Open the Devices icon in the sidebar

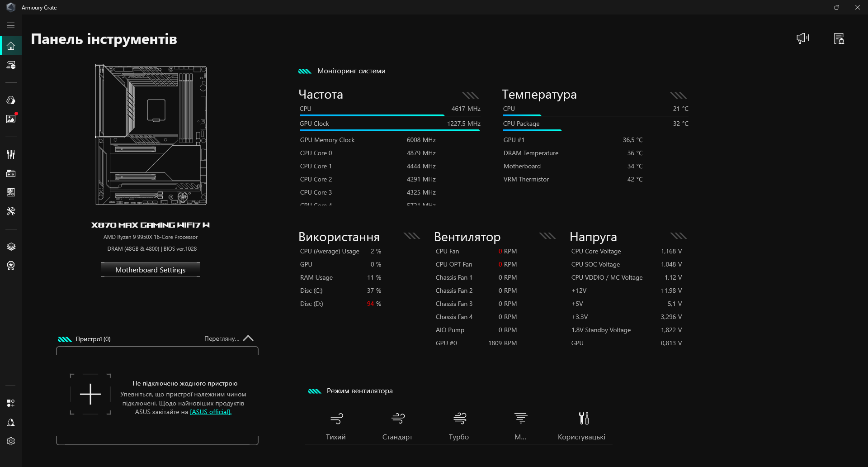(11, 65)
